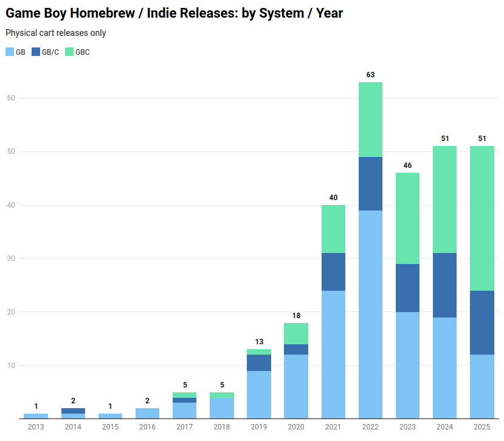Click the GBC legend color swatch
504x441 pixels.
(69, 52)
